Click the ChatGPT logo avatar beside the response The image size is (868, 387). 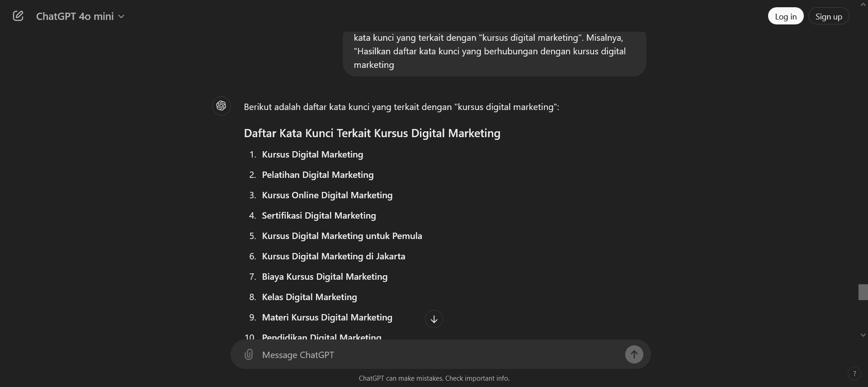[x=222, y=106]
